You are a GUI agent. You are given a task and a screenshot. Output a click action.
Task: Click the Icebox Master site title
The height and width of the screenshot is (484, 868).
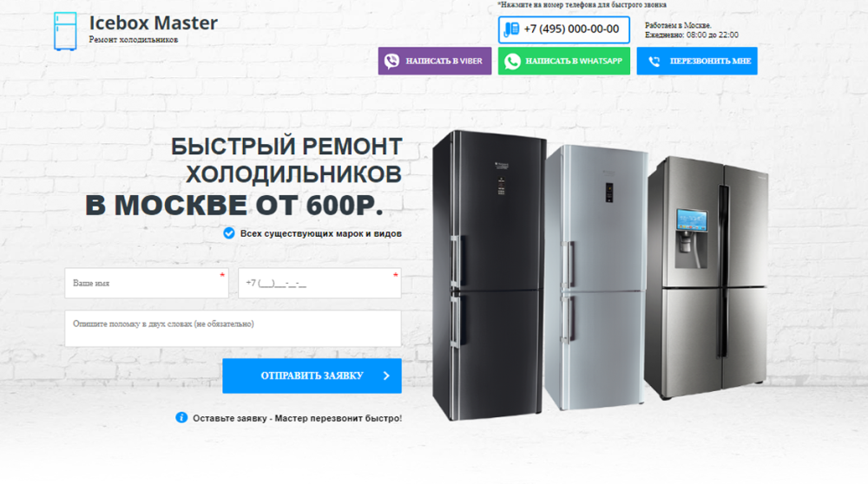[154, 23]
